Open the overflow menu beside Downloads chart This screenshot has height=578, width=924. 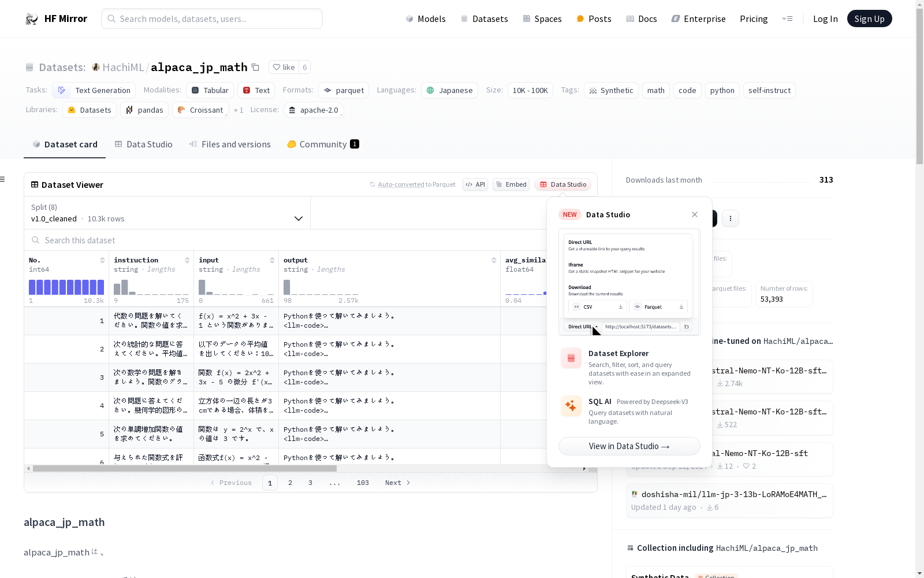point(731,218)
